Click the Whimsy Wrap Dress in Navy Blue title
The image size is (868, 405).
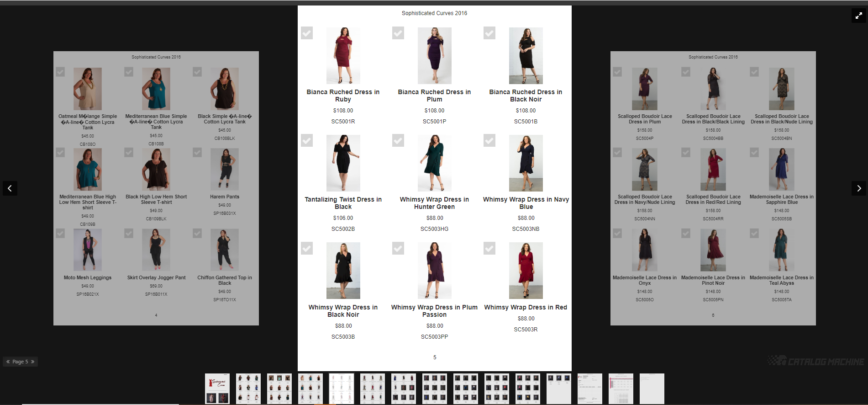tap(526, 203)
